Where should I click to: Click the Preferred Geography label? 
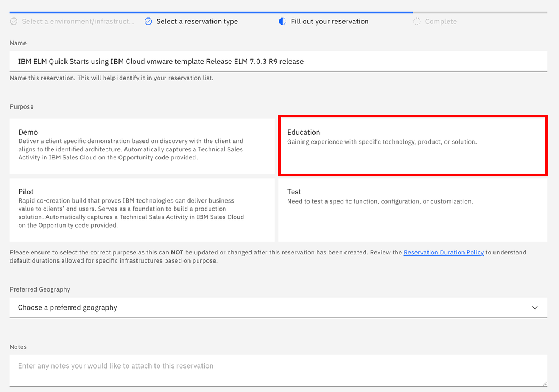click(40, 289)
